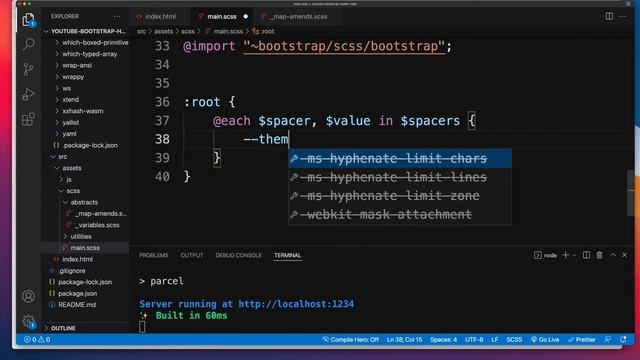Open the Debug Console tab
The width and height of the screenshot is (640, 360).
click(238, 255)
